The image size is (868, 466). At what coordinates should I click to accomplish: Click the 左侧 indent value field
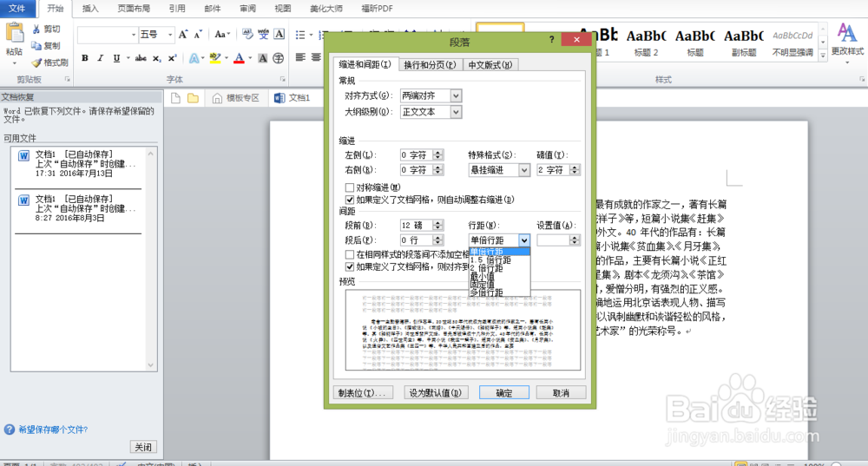click(x=417, y=155)
